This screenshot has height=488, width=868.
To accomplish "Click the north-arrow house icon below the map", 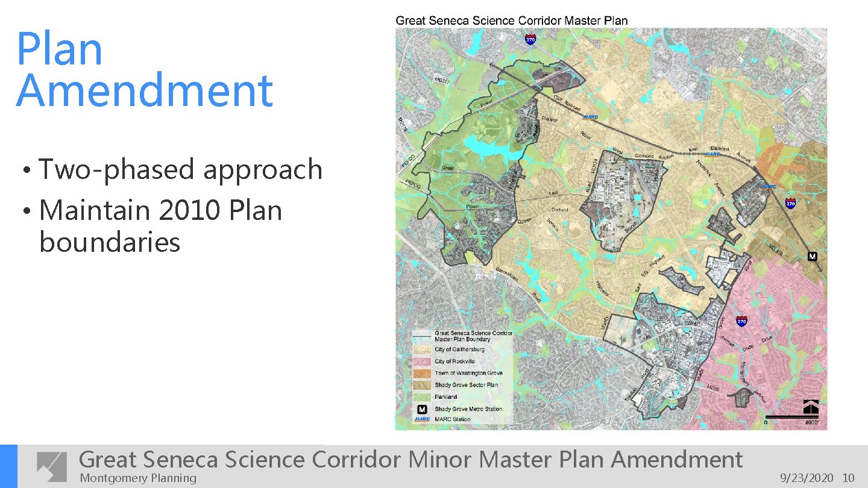I will click(x=811, y=406).
